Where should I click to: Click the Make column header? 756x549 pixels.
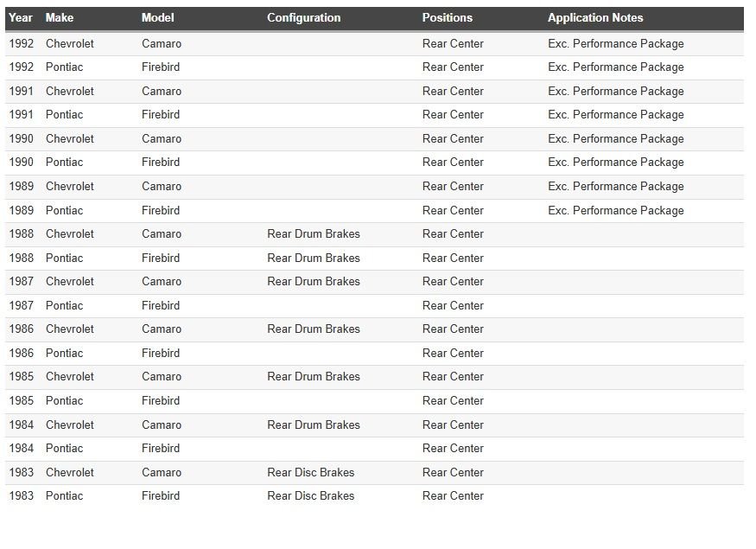click(x=60, y=18)
